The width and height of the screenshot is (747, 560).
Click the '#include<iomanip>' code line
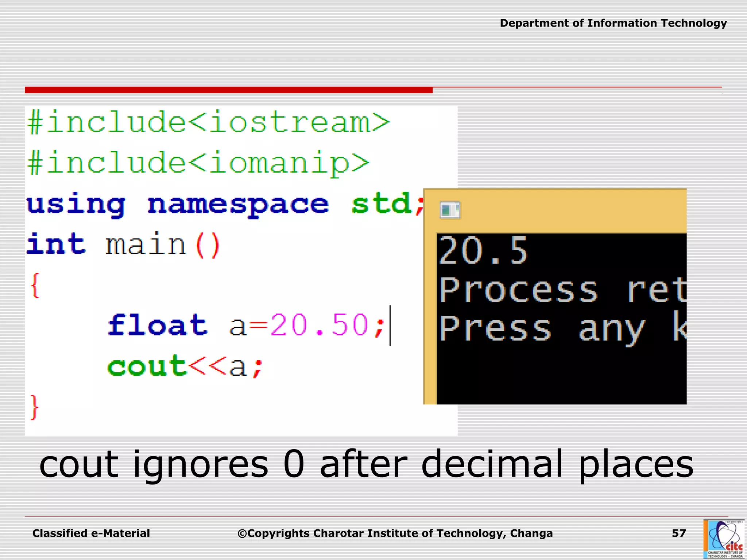click(199, 163)
